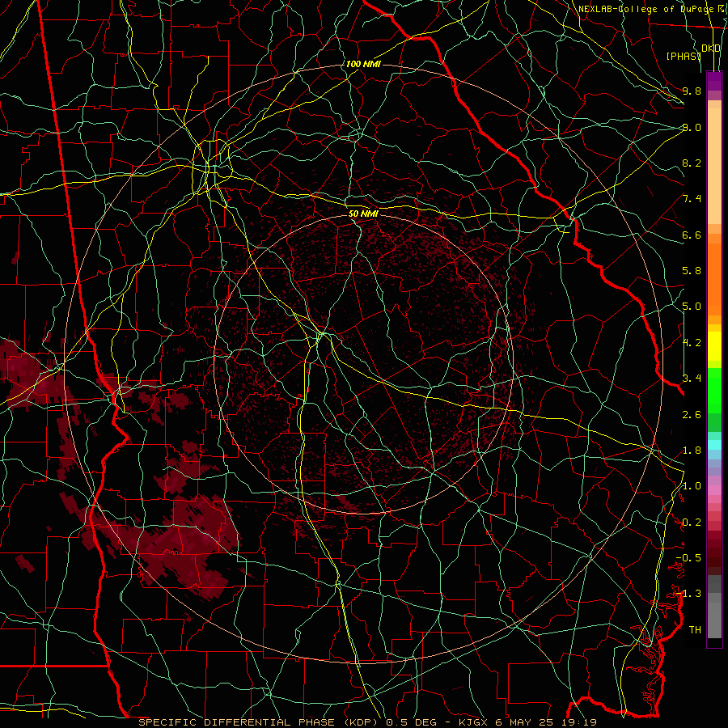The height and width of the screenshot is (728, 728).
Task: Click the 3.4 scale value
Action: (692, 379)
